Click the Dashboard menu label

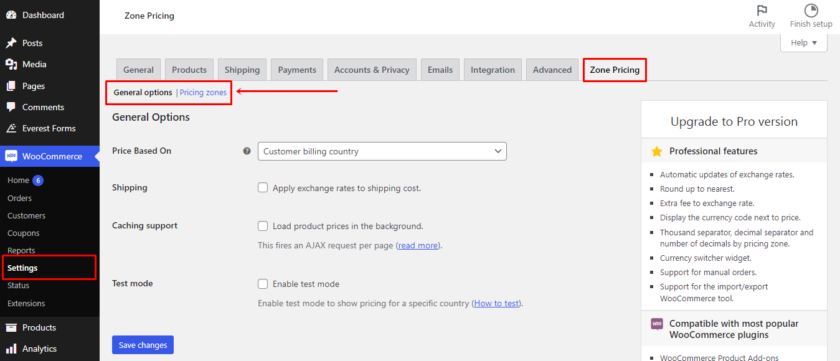(43, 15)
